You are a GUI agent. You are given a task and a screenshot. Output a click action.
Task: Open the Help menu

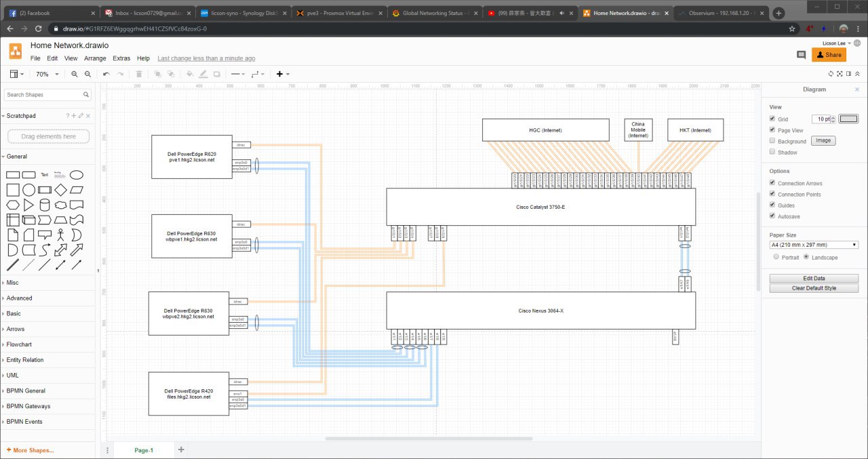pyautogui.click(x=143, y=58)
